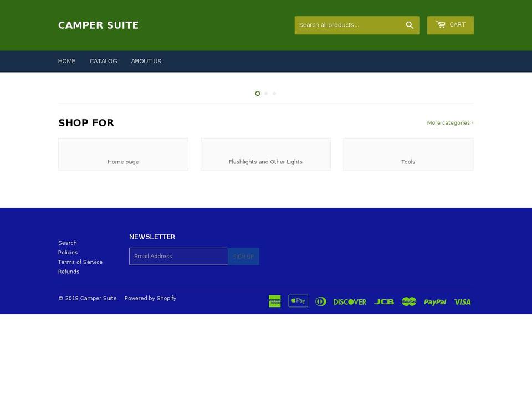Click the Apple Pay payment icon
The width and height of the screenshot is (532, 399).
(298, 301)
